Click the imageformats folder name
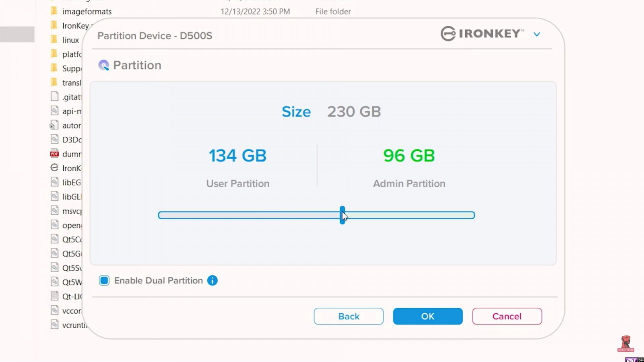Viewport: 644px width, 362px height. [87, 12]
